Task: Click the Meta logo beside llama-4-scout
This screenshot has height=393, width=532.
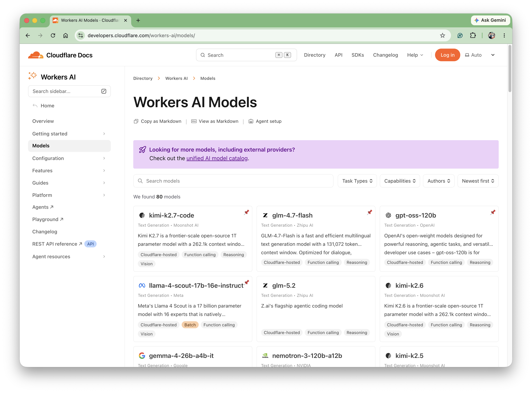Action: 142,285
